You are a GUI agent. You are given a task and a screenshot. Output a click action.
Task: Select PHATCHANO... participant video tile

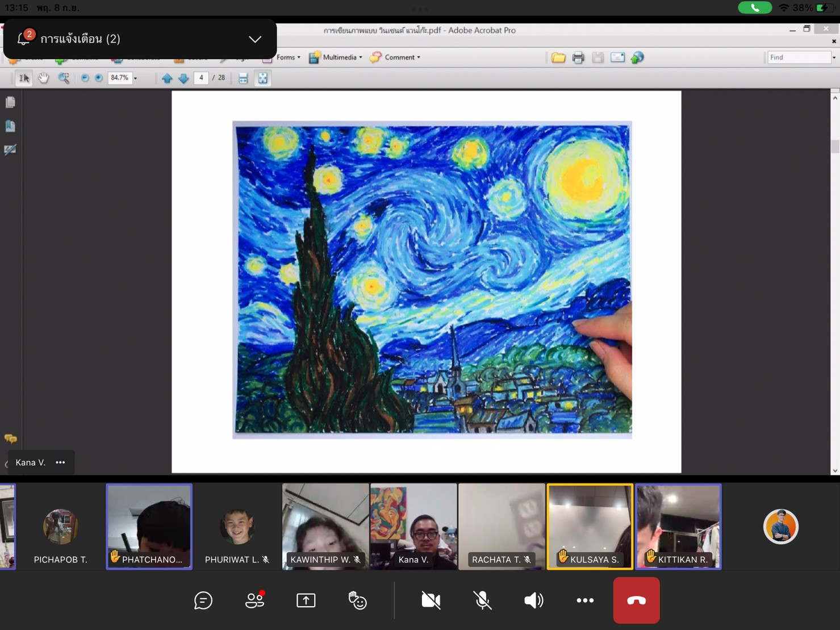coord(149,527)
